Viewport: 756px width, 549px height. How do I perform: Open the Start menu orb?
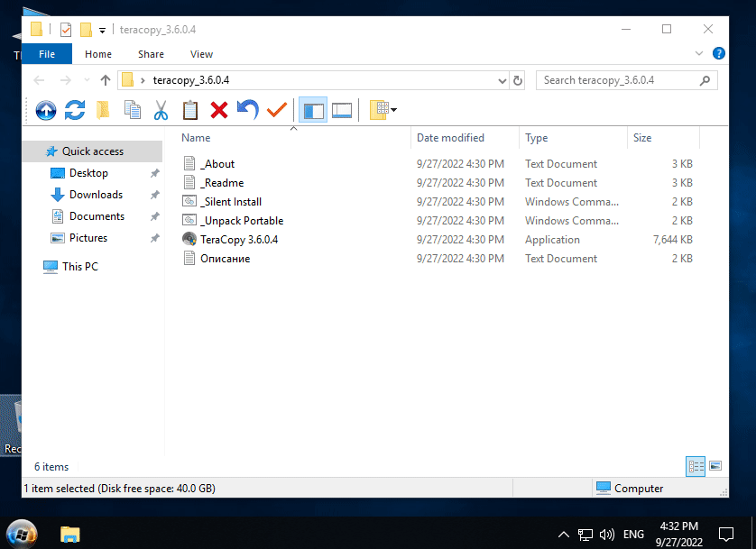tap(22, 534)
